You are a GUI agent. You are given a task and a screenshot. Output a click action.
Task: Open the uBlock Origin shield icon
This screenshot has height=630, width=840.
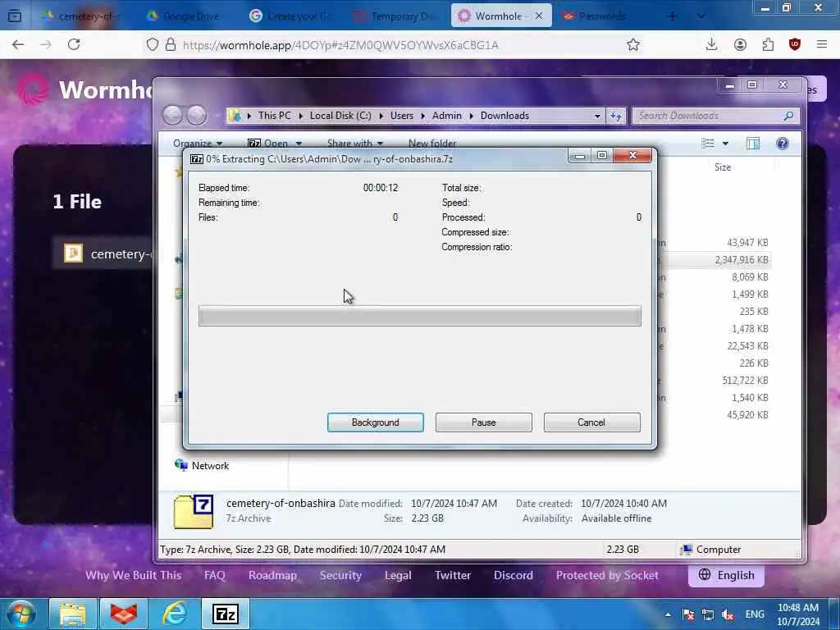(x=794, y=44)
